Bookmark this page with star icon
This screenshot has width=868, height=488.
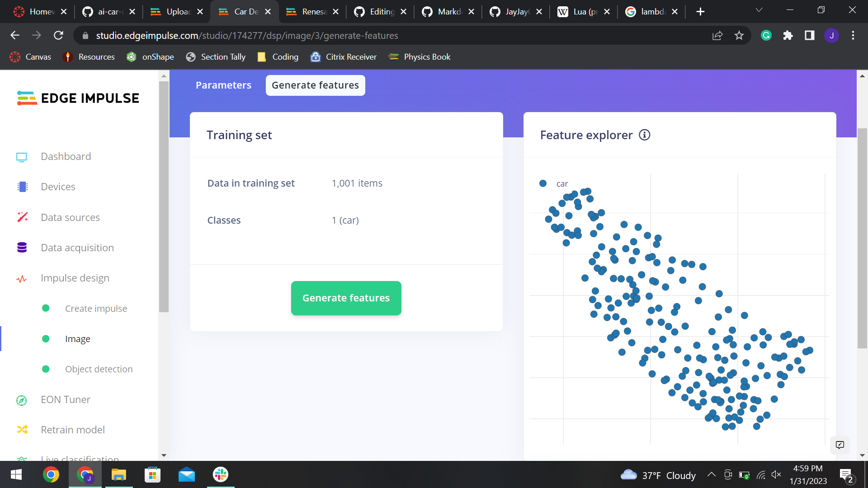click(x=739, y=36)
